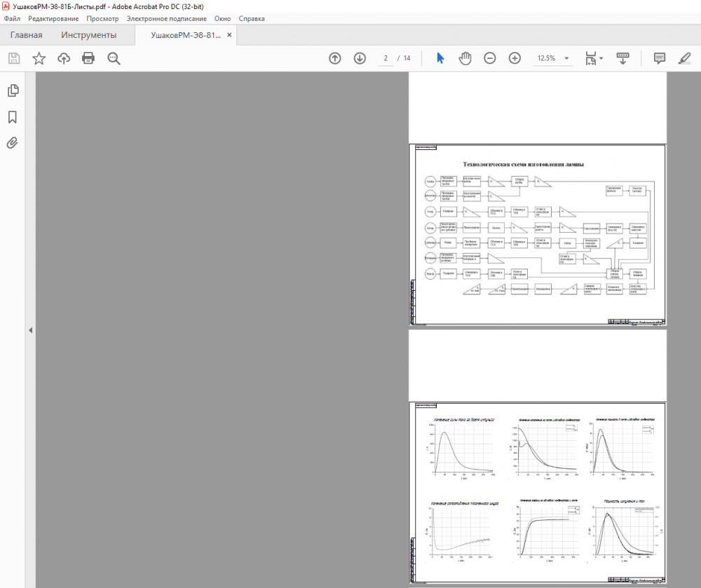The width and height of the screenshot is (701, 588).
Task: Zoom out with the minus button
Action: (490, 58)
